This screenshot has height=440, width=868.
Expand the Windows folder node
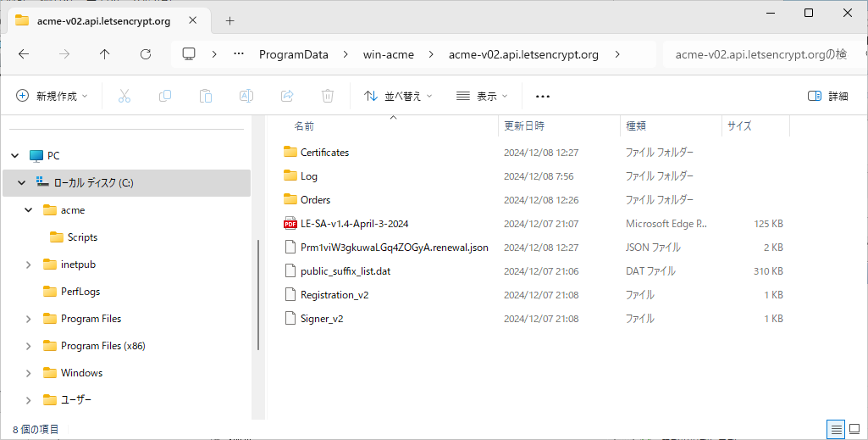pos(29,373)
